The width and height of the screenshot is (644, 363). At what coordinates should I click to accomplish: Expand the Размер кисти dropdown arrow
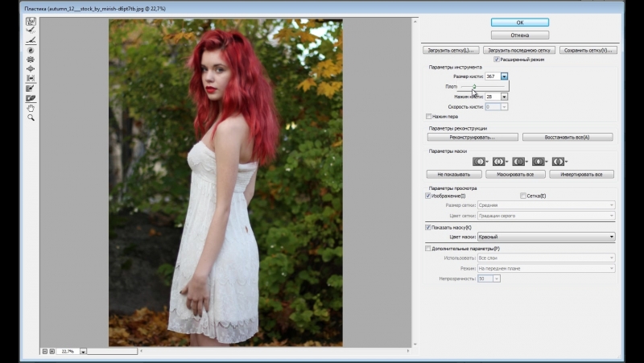pos(505,76)
